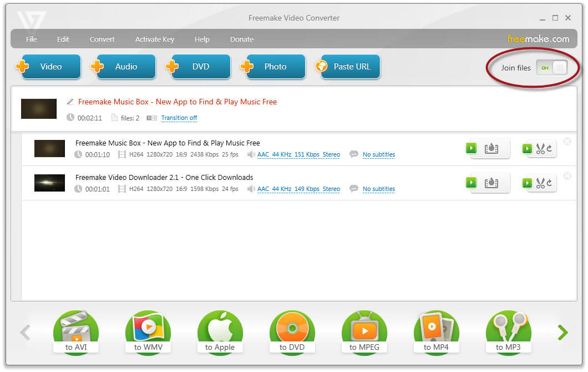Show more output formats with green arrow
Screen dimensions: 588x372
[563, 333]
